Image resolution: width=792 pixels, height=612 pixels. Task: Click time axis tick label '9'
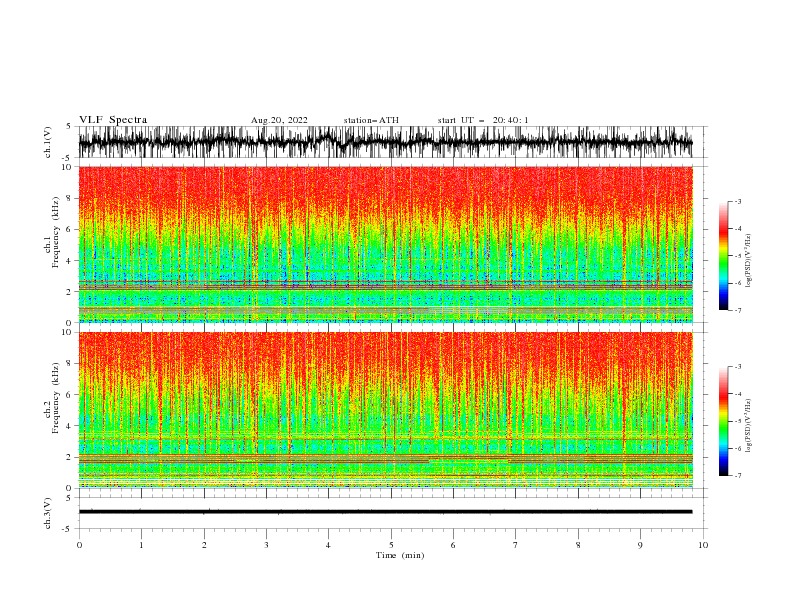pyautogui.click(x=640, y=545)
